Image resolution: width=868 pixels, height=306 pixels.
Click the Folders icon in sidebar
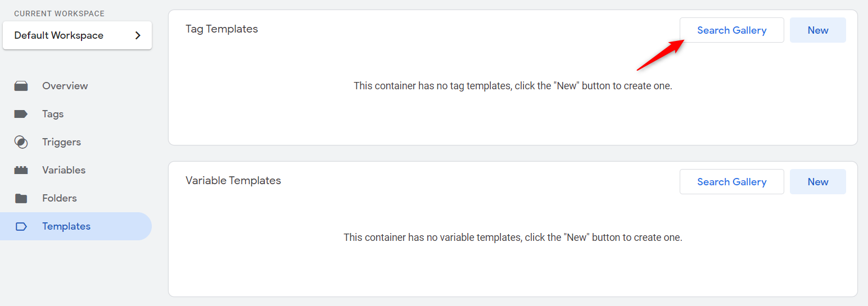click(21, 198)
